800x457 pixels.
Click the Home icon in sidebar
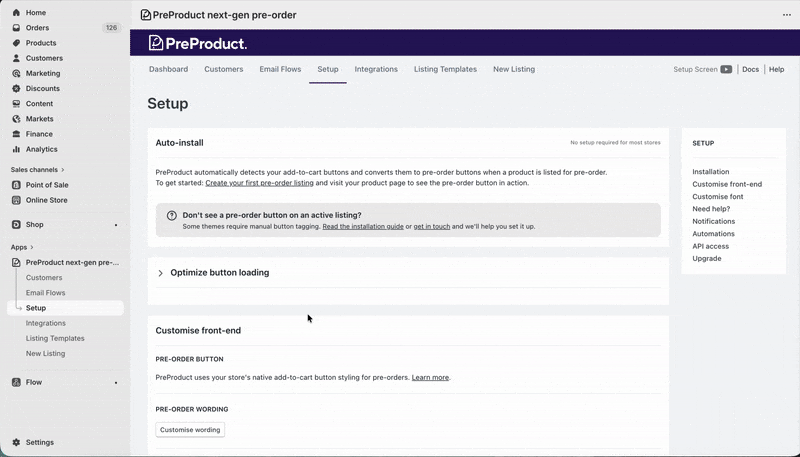click(16, 12)
